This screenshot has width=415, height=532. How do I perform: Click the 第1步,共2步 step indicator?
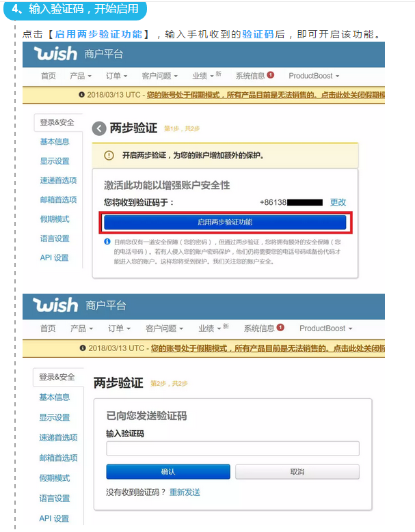pyautogui.click(x=182, y=128)
